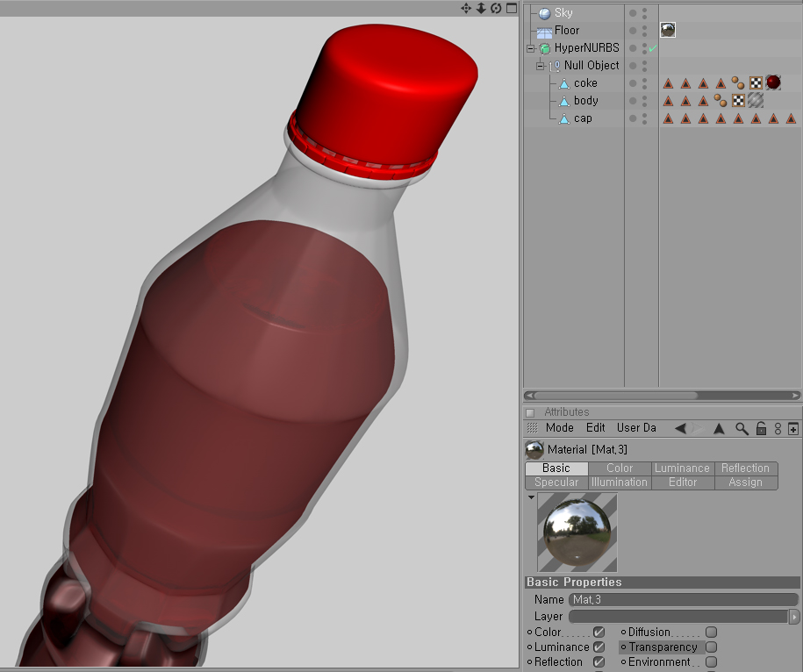Select the Sky object icon
This screenshot has height=672, width=803.
click(x=544, y=13)
